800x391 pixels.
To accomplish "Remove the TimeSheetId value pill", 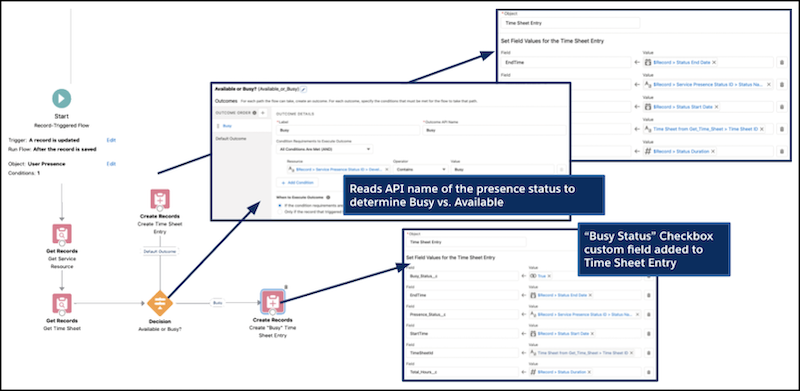I will coord(631,353).
